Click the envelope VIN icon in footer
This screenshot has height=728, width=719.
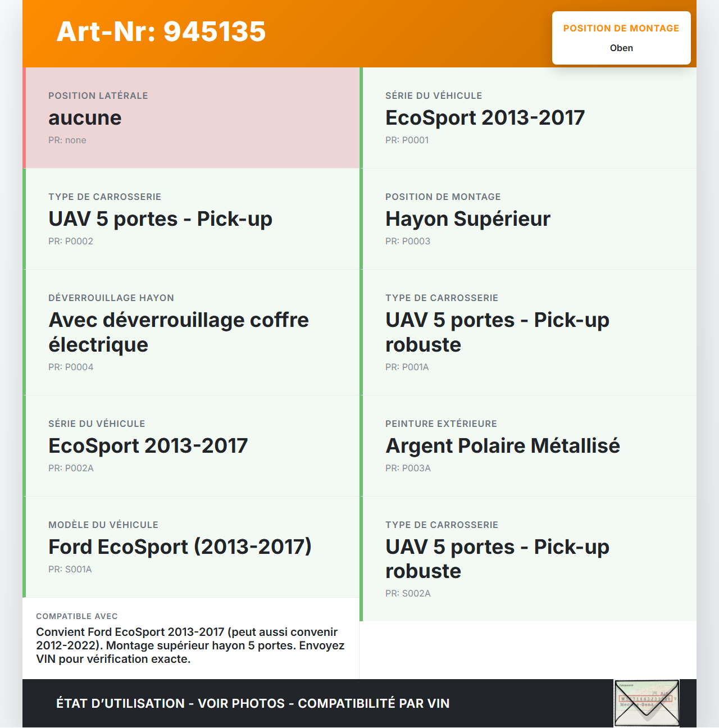[647, 703]
